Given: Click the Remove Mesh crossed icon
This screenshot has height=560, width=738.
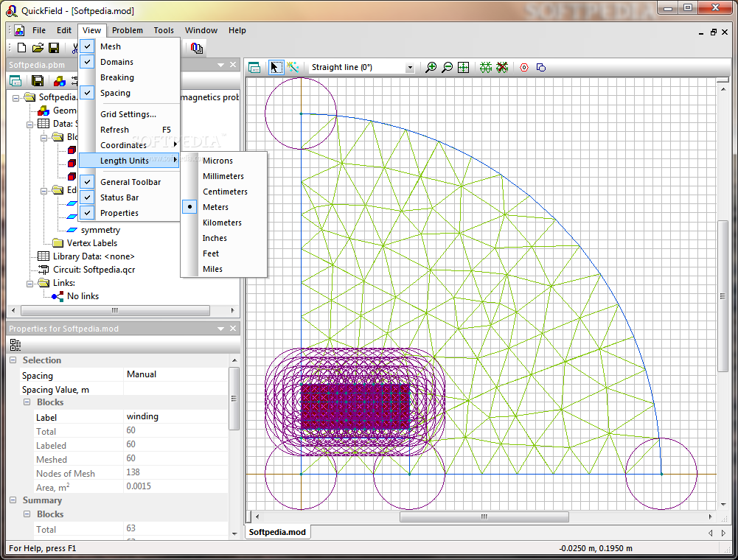Looking at the screenshot, I should click(x=502, y=68).
